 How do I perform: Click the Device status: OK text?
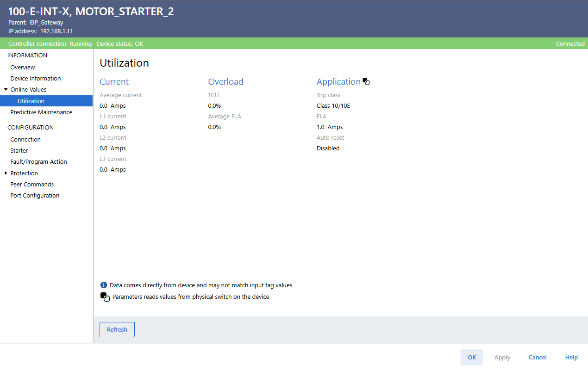click(x=119, y=43)
